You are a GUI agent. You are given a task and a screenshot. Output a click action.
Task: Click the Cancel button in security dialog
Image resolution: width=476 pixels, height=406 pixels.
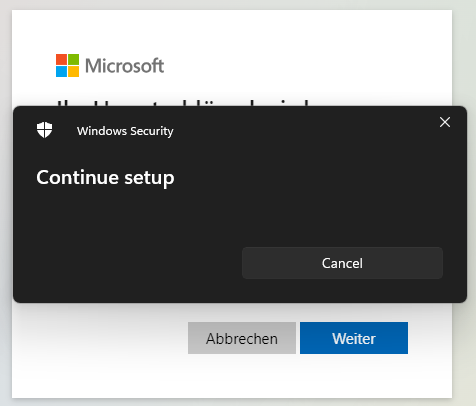342,263
